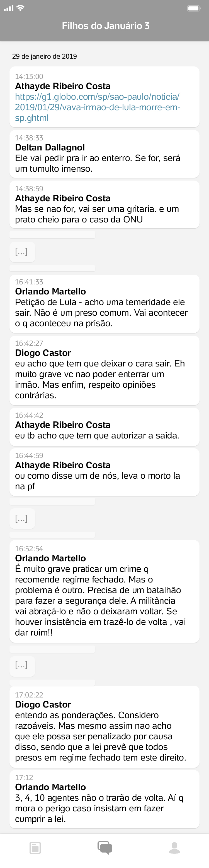Open the news article tab icon

[x=35, y=848]
